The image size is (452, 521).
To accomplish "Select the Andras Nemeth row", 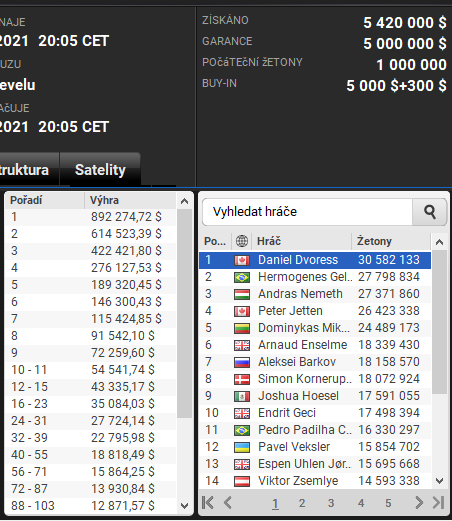I will [315, 294].
